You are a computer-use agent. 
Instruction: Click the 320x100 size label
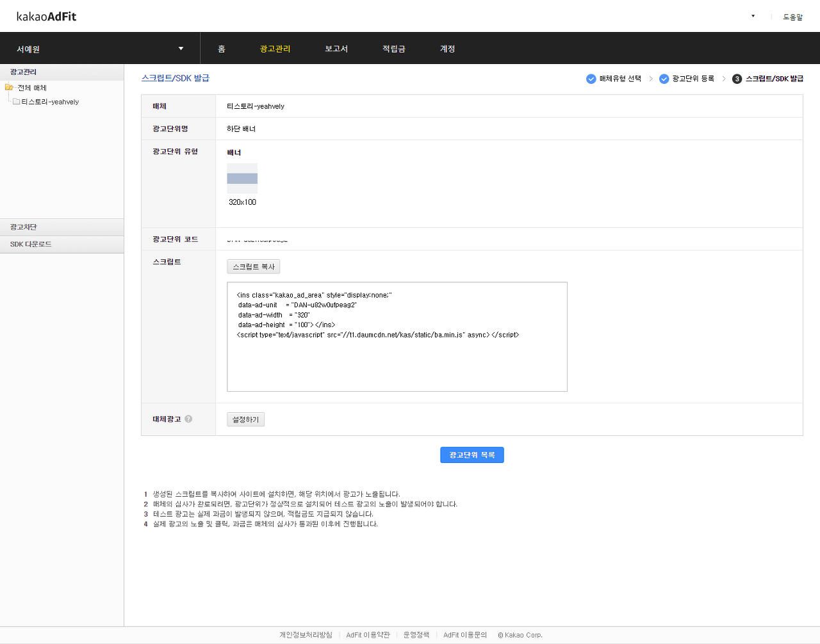click(x=242, y=202)
